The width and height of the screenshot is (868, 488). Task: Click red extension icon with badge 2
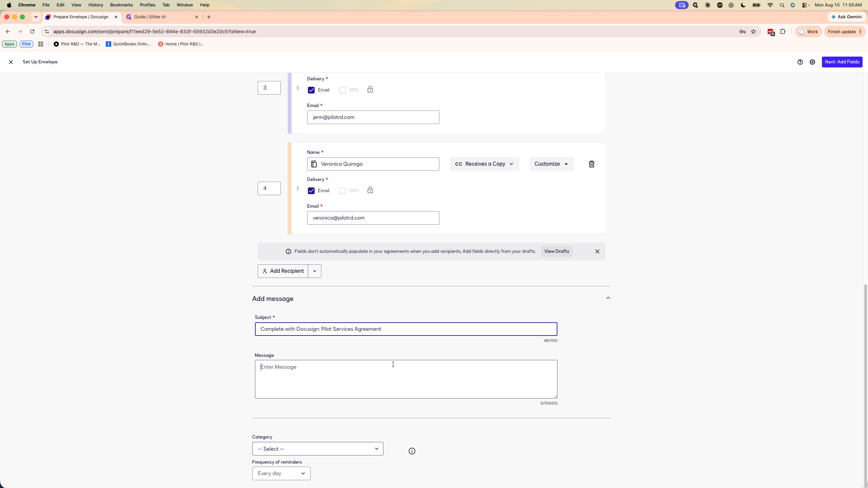click(771, 32)
